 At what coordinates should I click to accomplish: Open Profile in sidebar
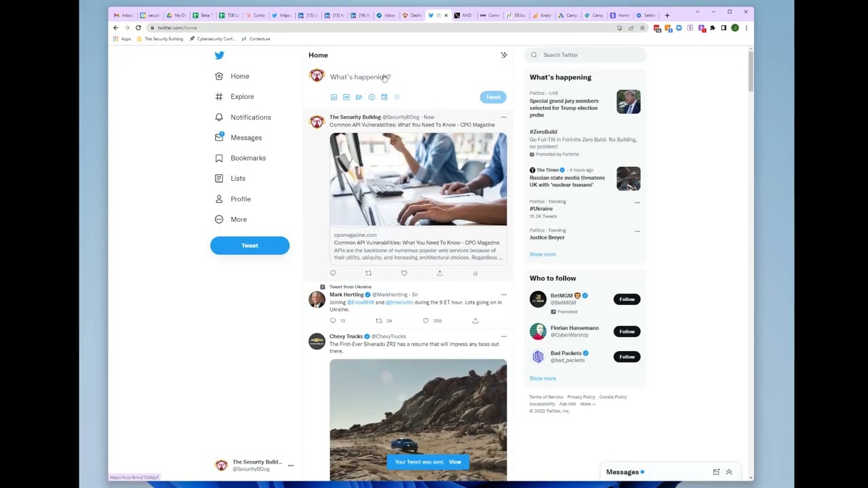[x=233, y=199]
